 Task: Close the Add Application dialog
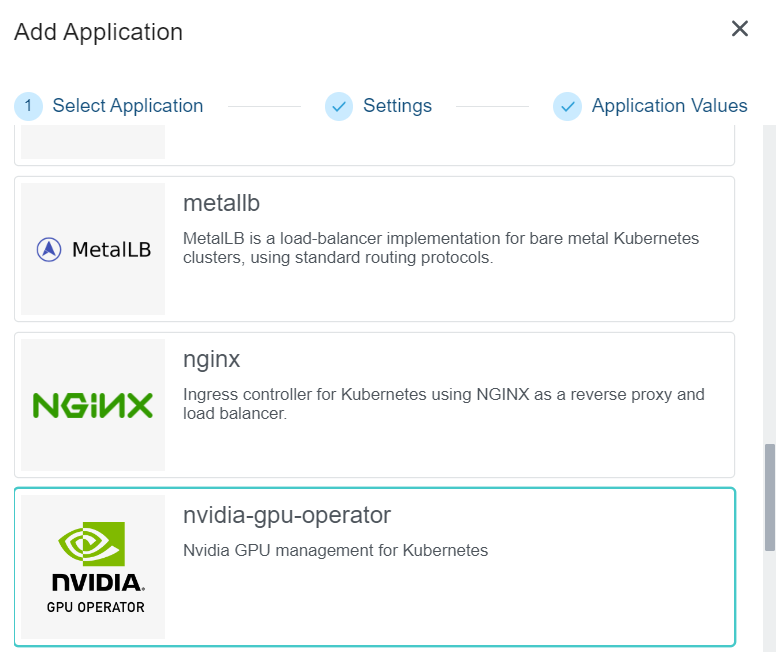point(740,29)
